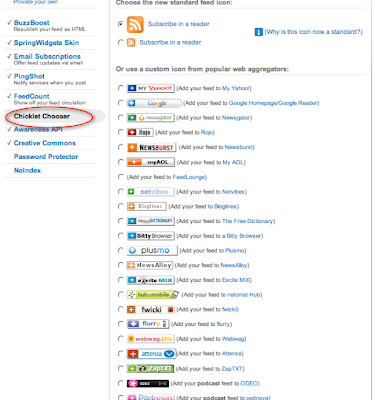Open FeedCount in the sidebar

pos(31,96)
